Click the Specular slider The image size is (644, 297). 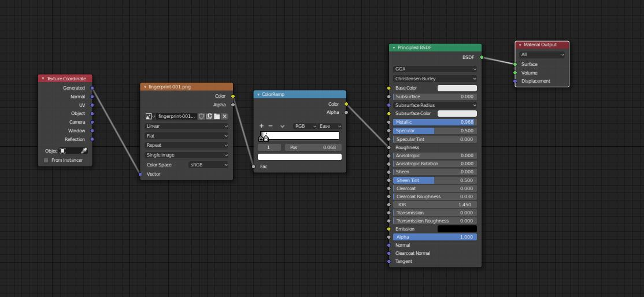pyautogui.click(x=435, y=131)
